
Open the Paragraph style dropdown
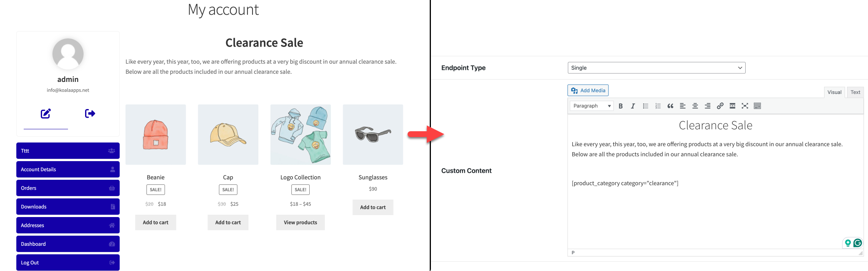[591, 106]
